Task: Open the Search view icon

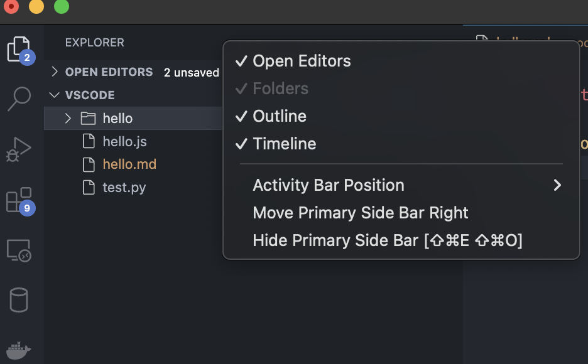Action: pyautogui.click(x=19, y=99)
